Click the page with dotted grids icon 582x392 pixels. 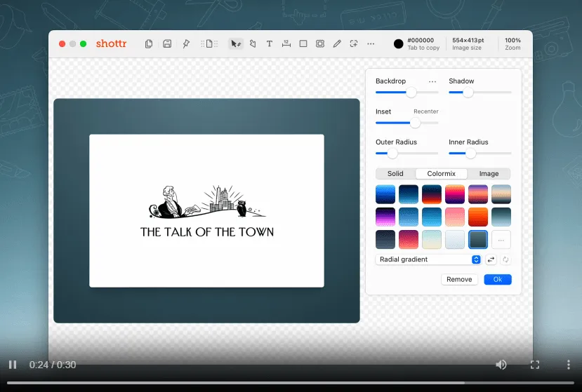tap(209, 43)
